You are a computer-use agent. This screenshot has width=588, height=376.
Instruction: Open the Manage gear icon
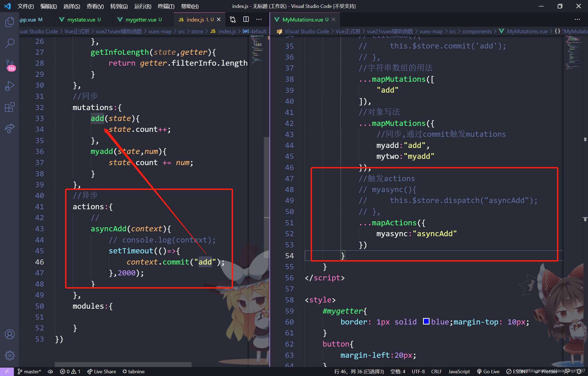click(10, 355)
